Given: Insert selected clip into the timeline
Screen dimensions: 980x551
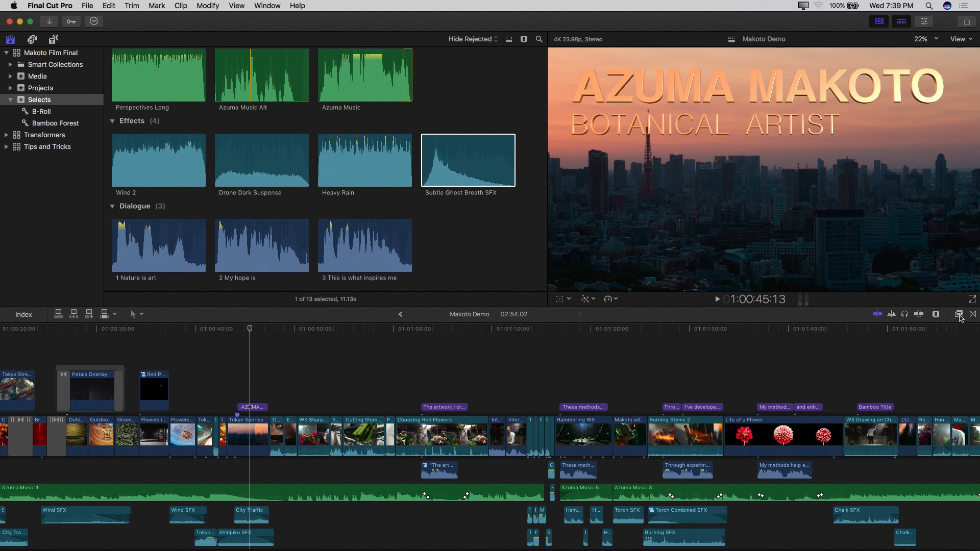Looking at the screenshot, I should click(x=74, y=314).
